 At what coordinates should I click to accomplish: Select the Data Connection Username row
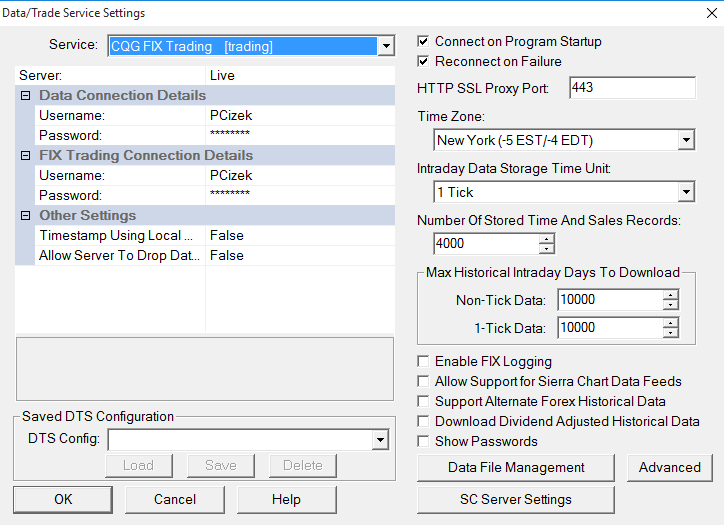point(110,116)
